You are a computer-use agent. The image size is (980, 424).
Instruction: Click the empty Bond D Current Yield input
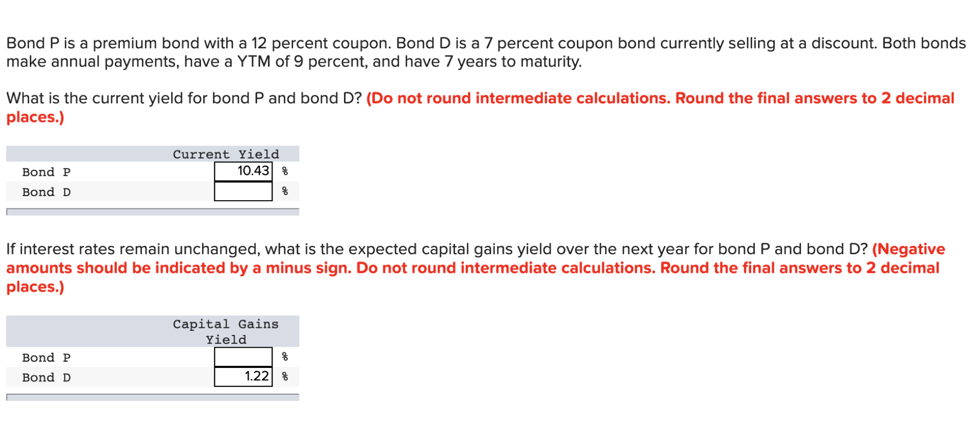pos(242,191)
